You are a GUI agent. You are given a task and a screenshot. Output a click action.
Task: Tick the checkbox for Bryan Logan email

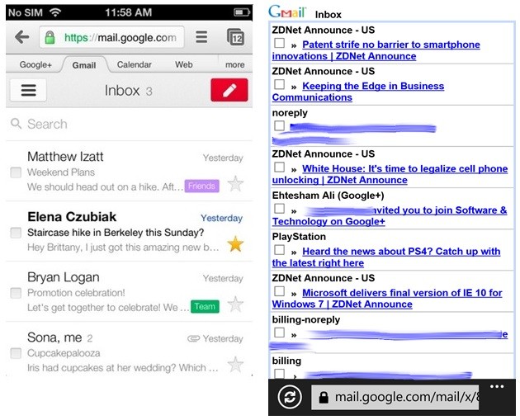point(16,293)
